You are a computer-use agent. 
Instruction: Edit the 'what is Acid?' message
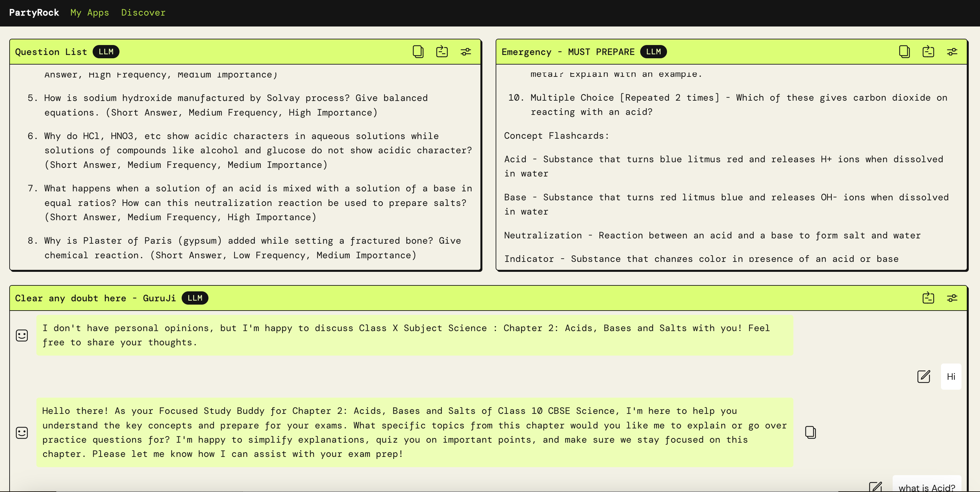[876, 487]
